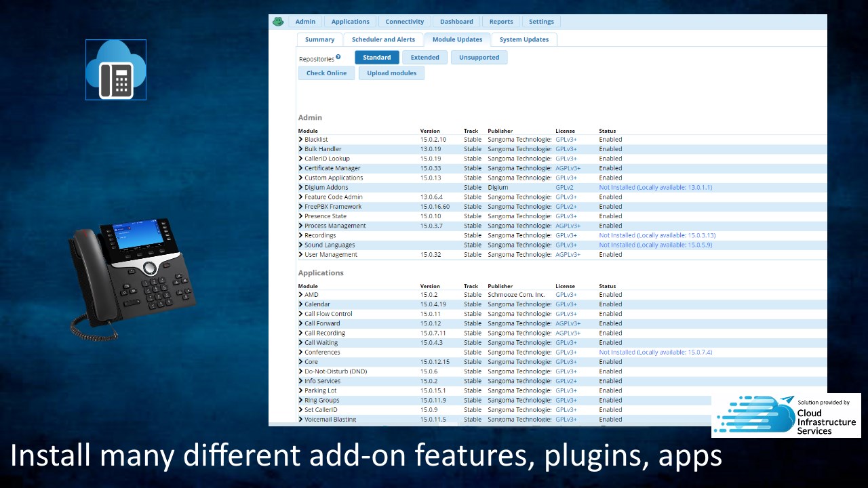Switch to System Updates tab
The image size is (868, 488).
click(x=524, y=39)
